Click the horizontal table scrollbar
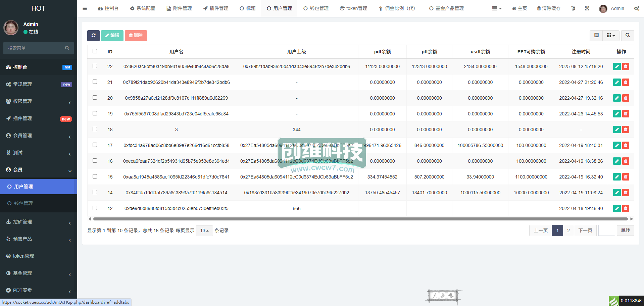 [x=360, y=219]
